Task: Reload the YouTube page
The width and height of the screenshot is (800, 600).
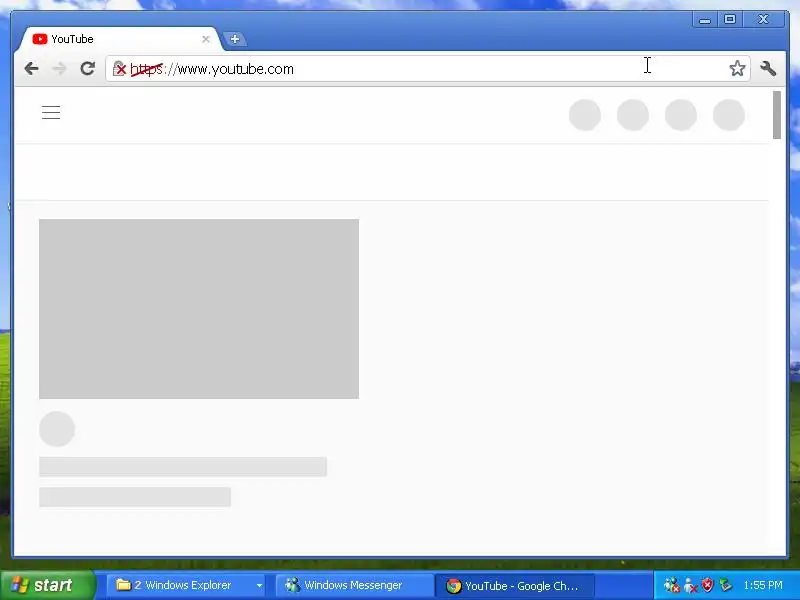Action: tap(88, 68)
